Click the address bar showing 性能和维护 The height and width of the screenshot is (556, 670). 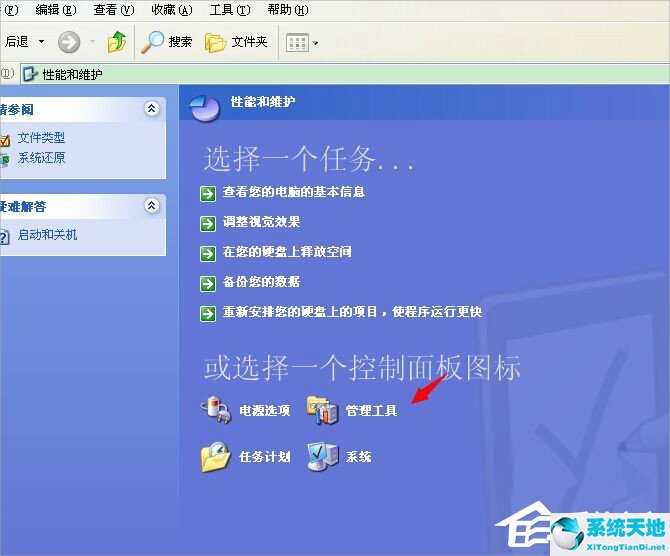click(345, 74)
